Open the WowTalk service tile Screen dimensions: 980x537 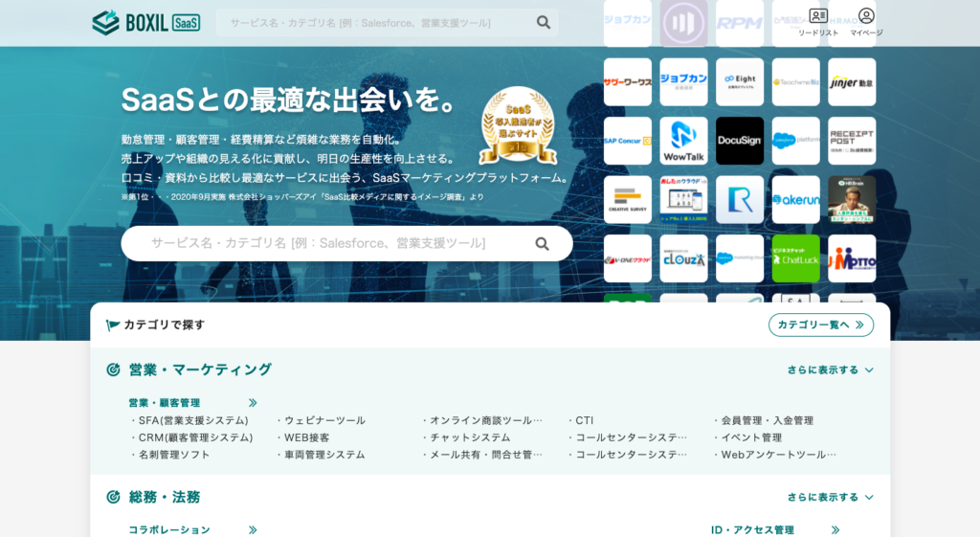pos(683,141)
